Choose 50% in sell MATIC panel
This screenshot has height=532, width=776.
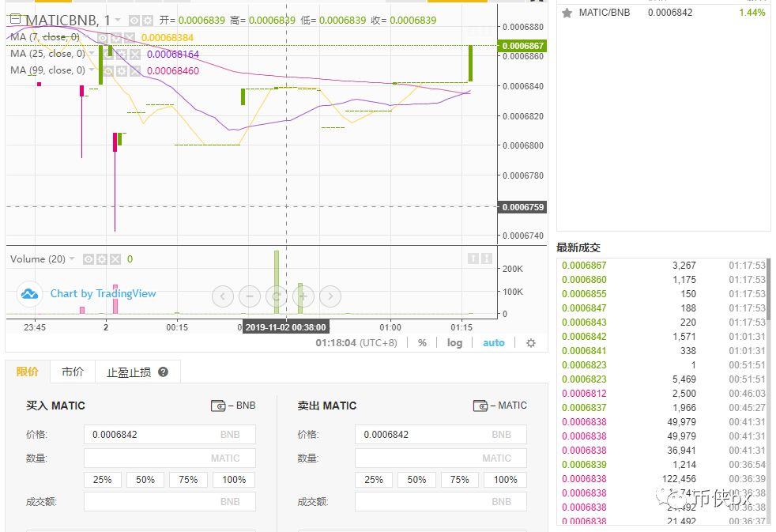(x=416, y=480)
